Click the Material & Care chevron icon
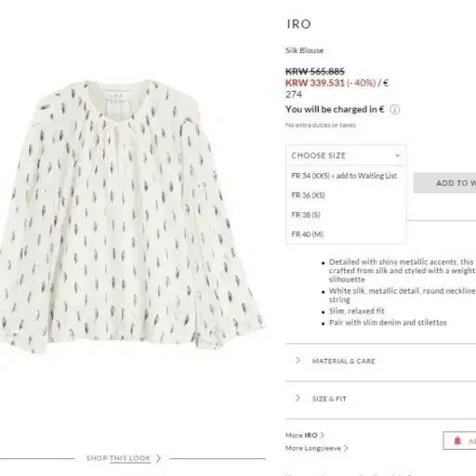 coord(297,361)
